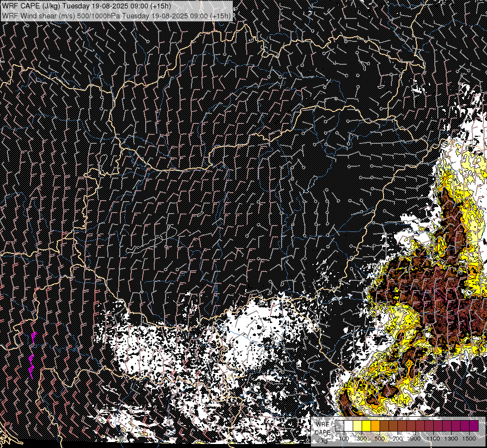This screenshot has width=487, height=448.
Task: Click the transparent first legend swatch
Action: [x=339, y=426]
